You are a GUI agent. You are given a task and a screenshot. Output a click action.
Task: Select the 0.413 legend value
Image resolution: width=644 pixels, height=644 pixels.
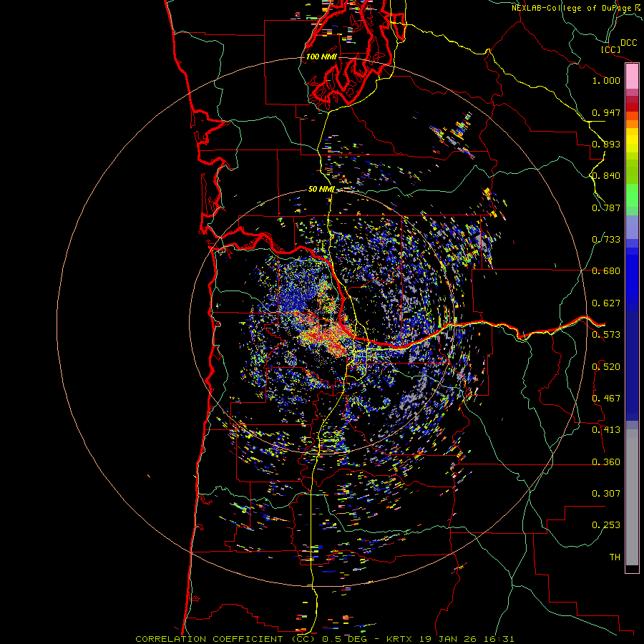point(606,430)
